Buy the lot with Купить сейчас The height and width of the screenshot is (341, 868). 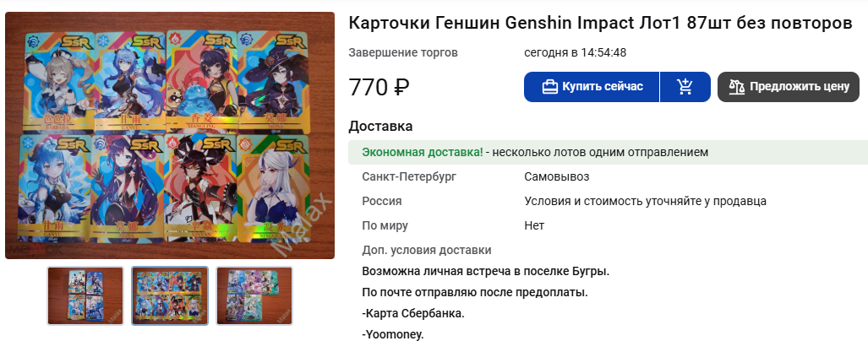(x=592, y=87)
